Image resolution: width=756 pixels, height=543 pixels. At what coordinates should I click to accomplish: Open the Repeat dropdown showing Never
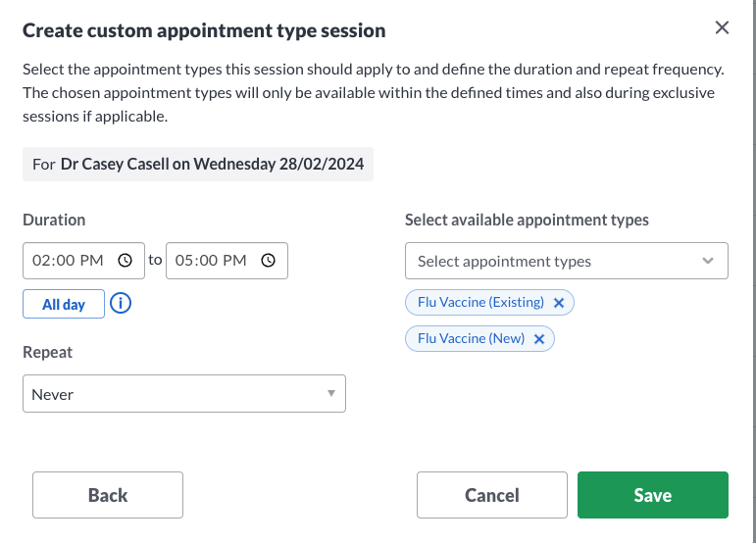184,394
